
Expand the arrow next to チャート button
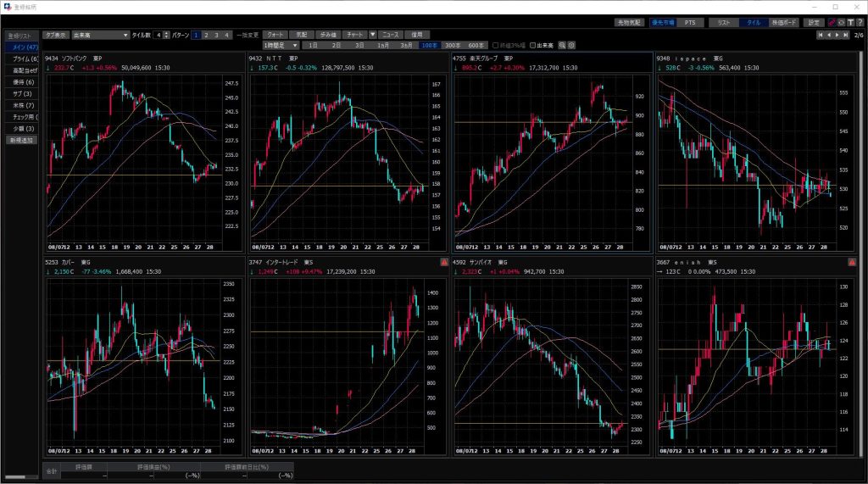click(x=372, y=35)
